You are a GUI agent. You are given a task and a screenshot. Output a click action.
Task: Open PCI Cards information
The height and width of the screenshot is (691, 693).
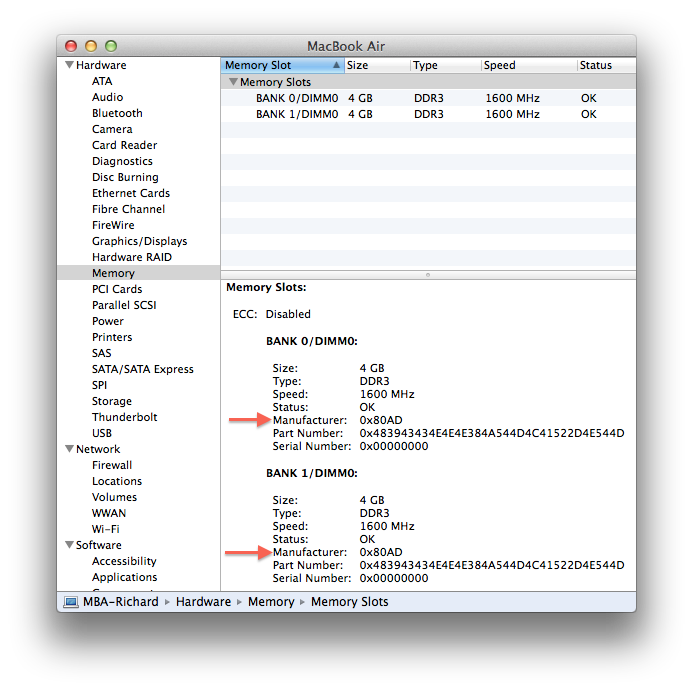click(x=117, y=289)
